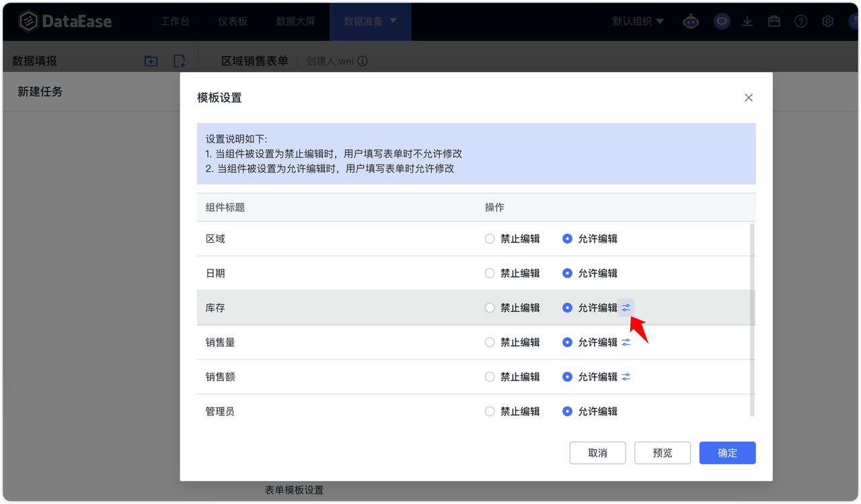
Task: Click the 管理员 component title
Action: 220,411
